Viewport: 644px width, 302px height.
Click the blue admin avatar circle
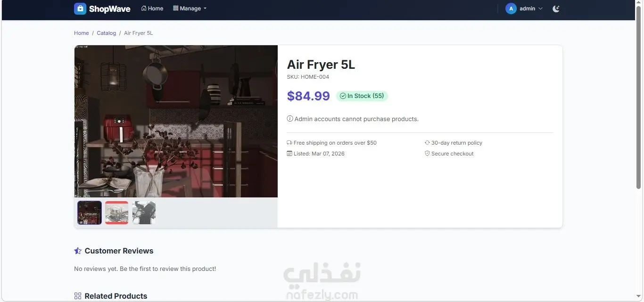511,8
